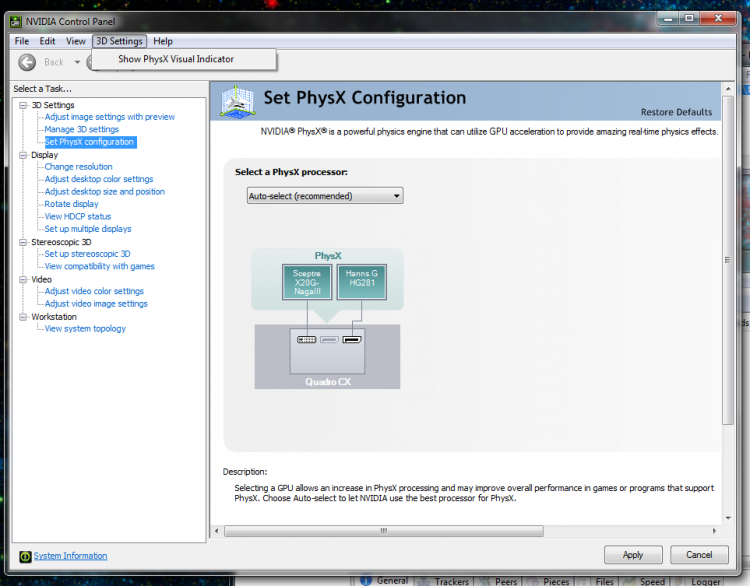The image size is (750, 586).
Task: Click the Workstation tree category label
Action: [x=54, y=317]
